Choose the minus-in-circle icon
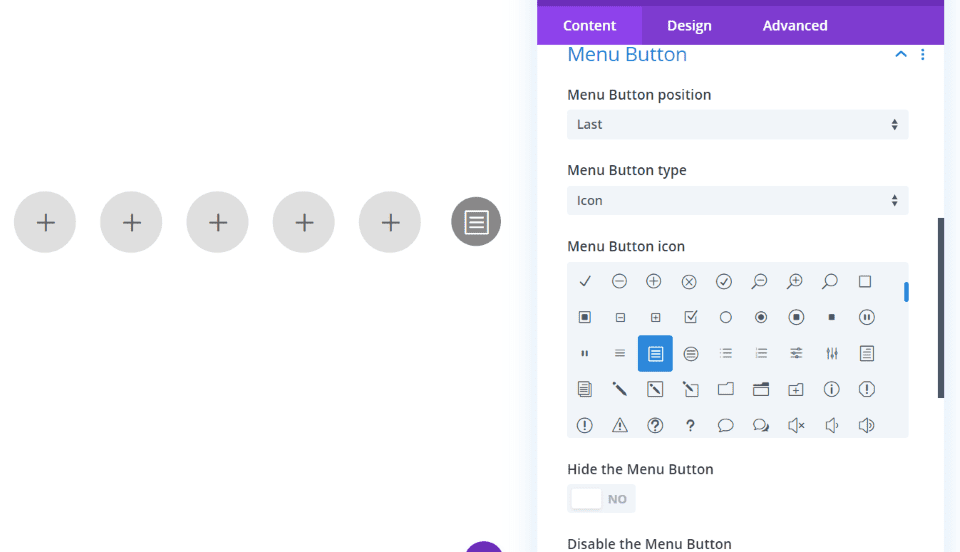Viewport: 960px width, 552px height. click(620, 281)
